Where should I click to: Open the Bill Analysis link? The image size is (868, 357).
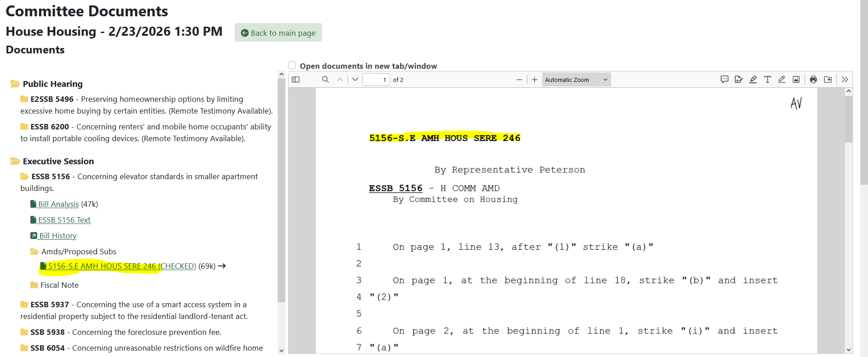[58, 204]
